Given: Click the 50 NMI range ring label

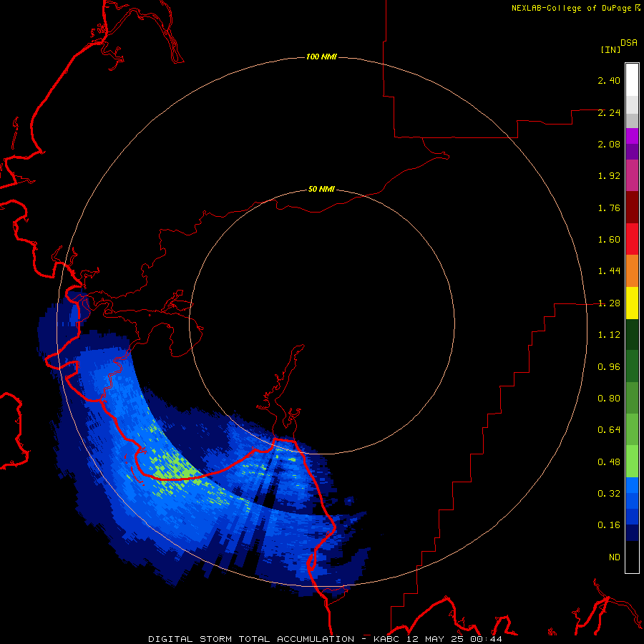Looking at the screenshot, I should (x=321, y=190).
